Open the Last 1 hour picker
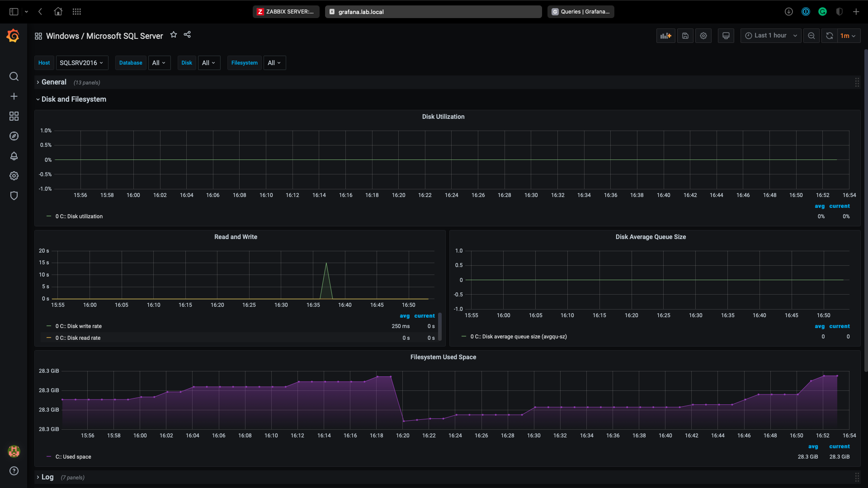Image resolution: width=868 pixels, height=488 pixels. coord(770,36)
